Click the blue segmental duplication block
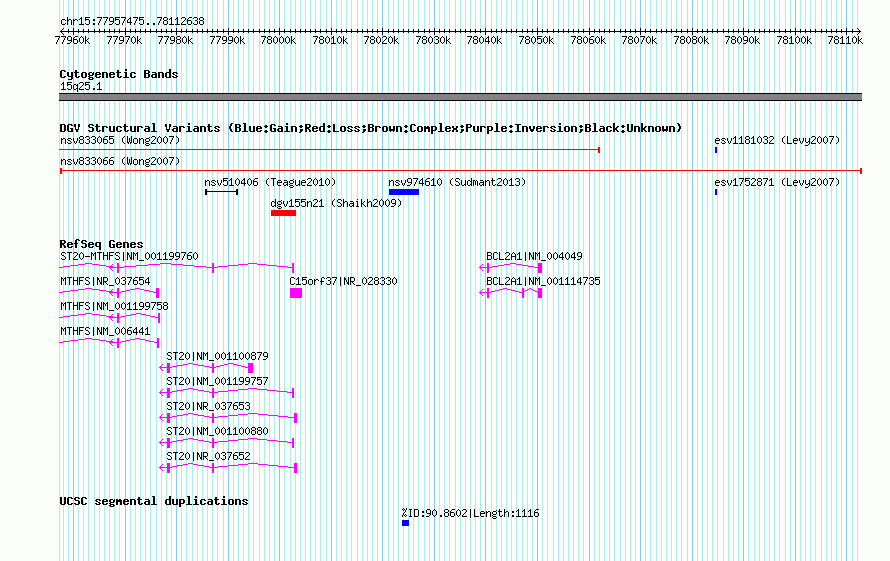The height and width of the screenshot is (561, 890). [x=405, y=523]
